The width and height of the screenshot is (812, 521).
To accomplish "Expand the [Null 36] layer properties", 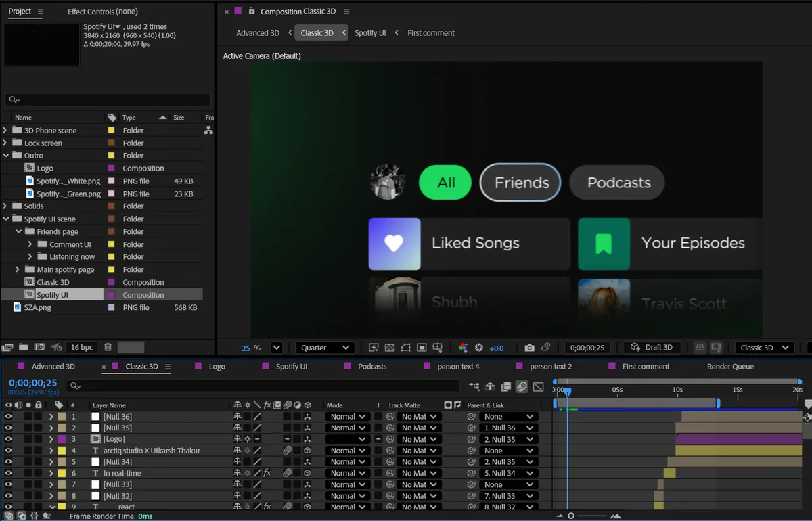I will click(51, 417).
